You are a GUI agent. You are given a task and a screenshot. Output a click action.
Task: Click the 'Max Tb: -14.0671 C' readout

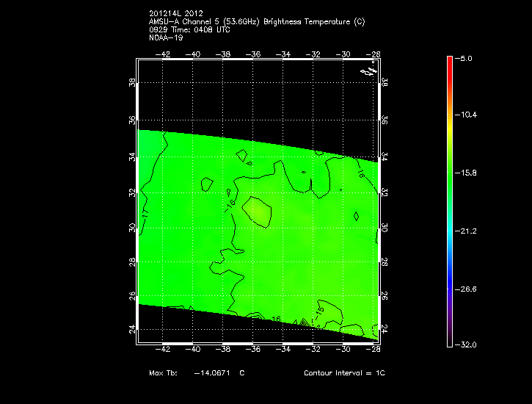pos(197,373)
